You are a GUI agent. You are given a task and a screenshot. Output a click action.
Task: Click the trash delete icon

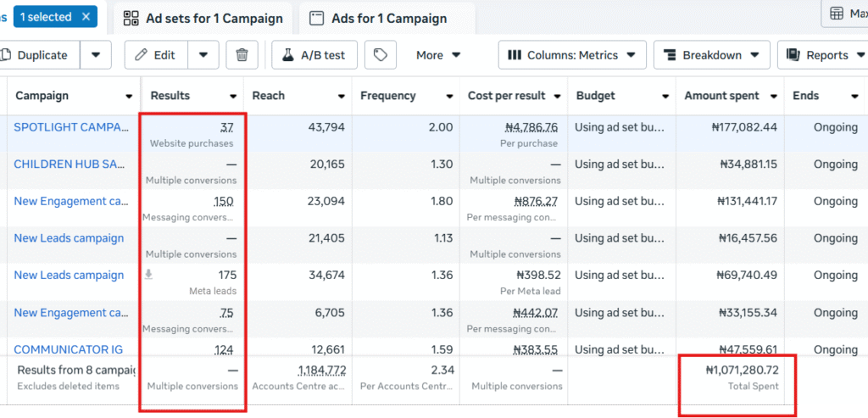point(242,55)
